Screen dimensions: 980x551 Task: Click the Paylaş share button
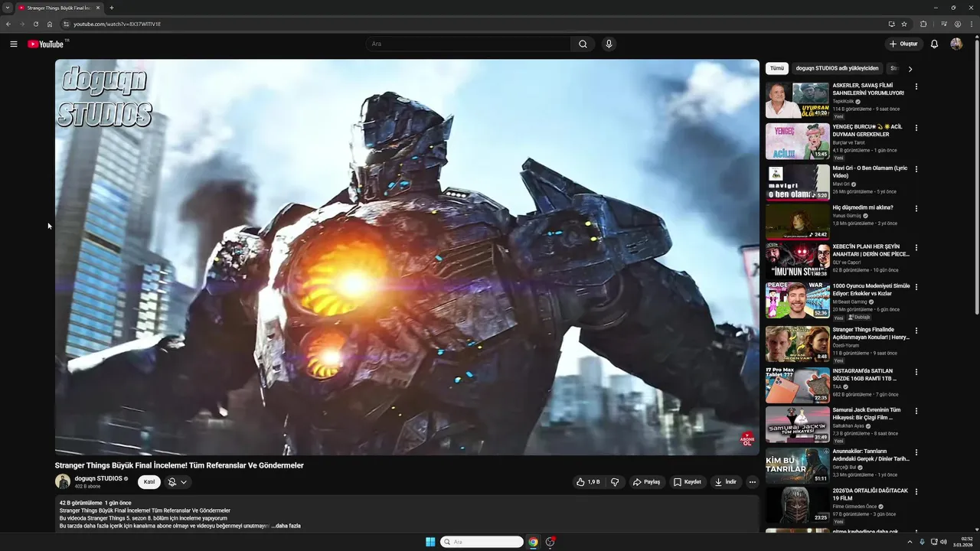[646, 482]
